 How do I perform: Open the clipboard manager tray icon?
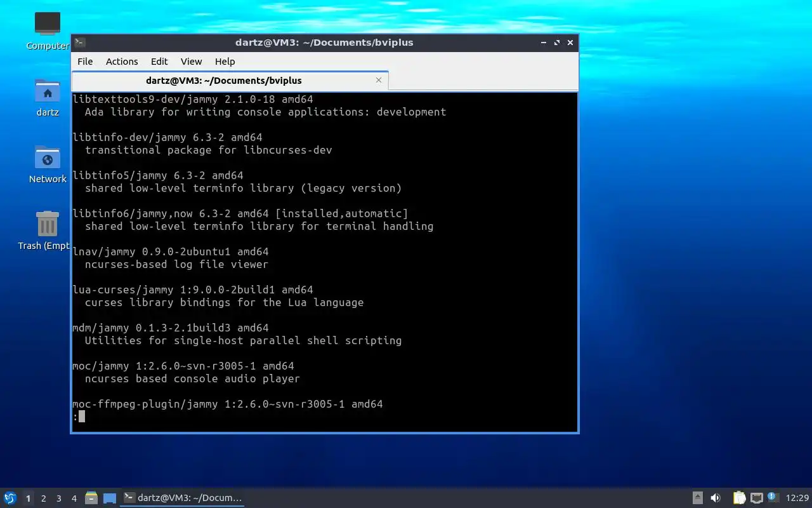coord(739,498)
